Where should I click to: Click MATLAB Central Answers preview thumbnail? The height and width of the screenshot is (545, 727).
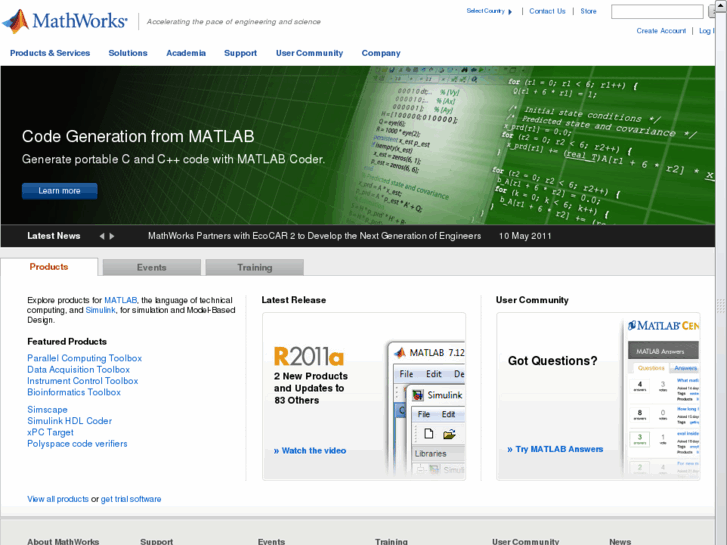click(x=662, y=397)
